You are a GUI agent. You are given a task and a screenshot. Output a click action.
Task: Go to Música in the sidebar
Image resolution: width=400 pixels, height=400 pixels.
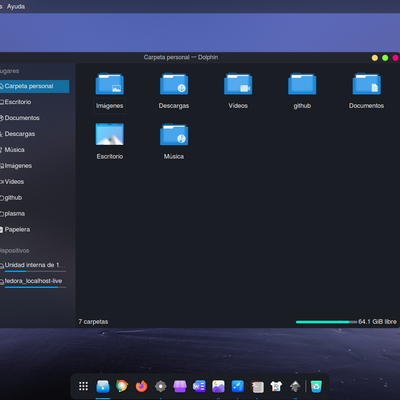click(x=34, y=150)
